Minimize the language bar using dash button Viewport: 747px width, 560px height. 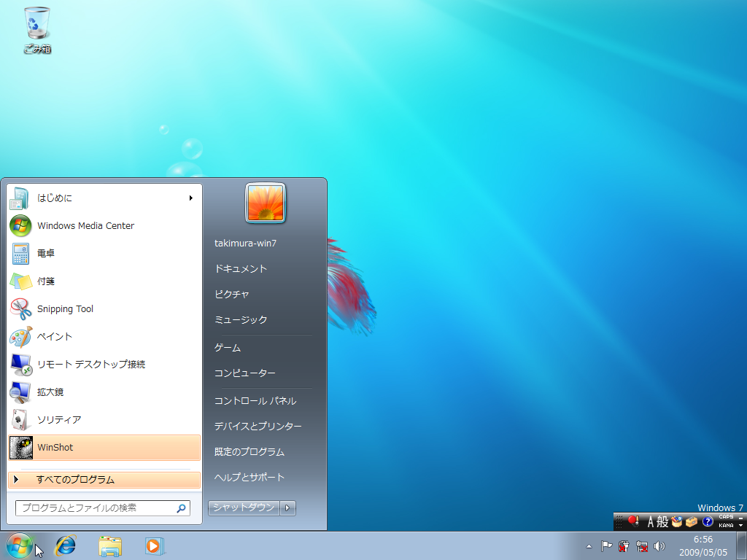coord(741,517)
